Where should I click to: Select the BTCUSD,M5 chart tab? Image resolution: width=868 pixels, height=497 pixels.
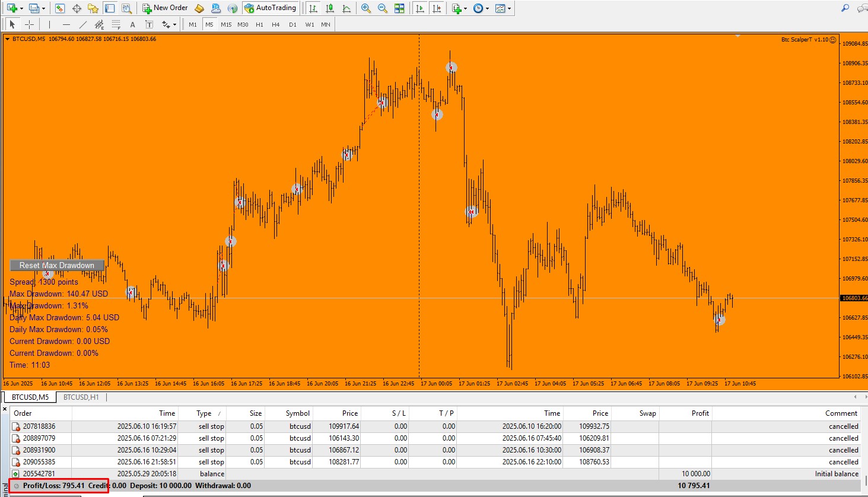pyautogui.click(x=30, y=397)
